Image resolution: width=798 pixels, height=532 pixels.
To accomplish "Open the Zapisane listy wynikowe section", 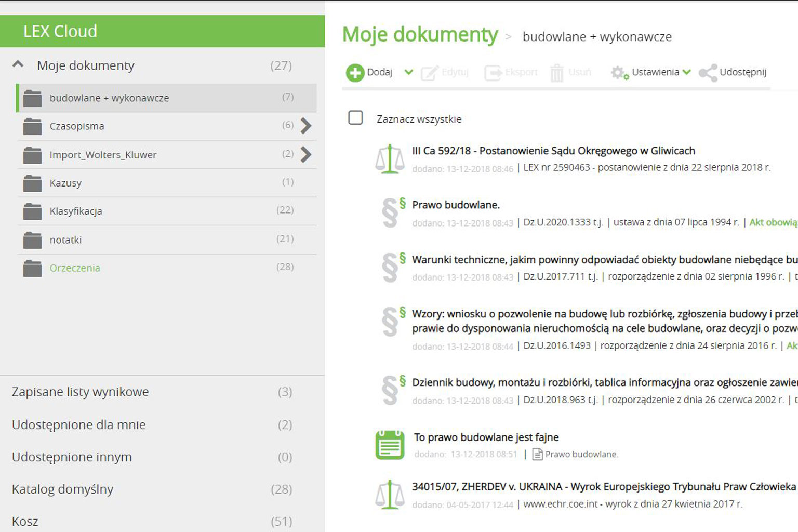I will point(80,392).
